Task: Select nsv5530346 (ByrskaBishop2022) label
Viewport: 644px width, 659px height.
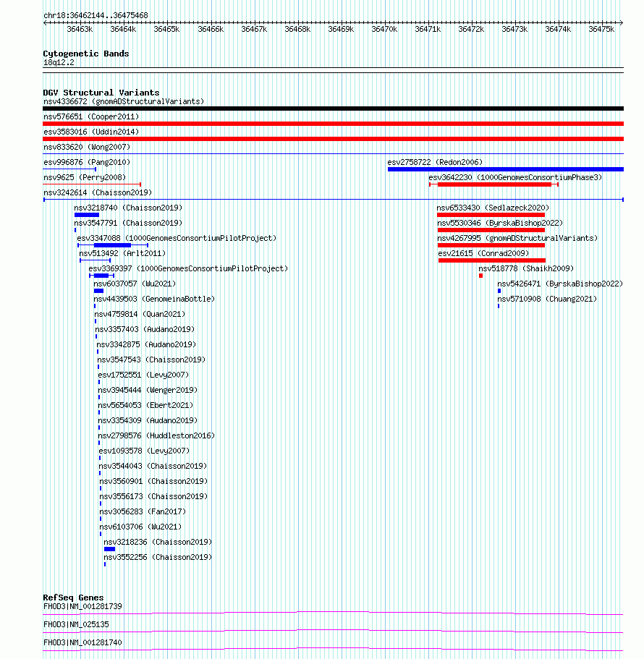Action: pos(500,223)
